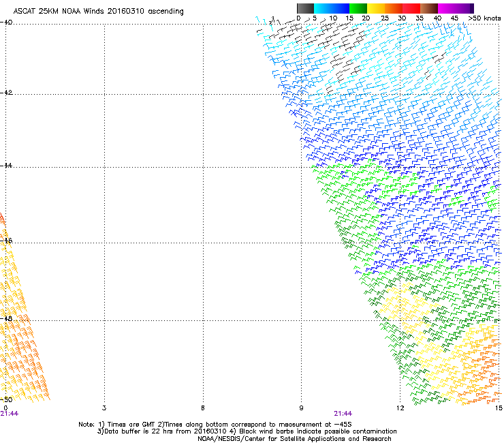This screenshot has height=443, width=504.
Task: Click the brown 35-40 knots legend swatch
Action: tap(429, 8)
